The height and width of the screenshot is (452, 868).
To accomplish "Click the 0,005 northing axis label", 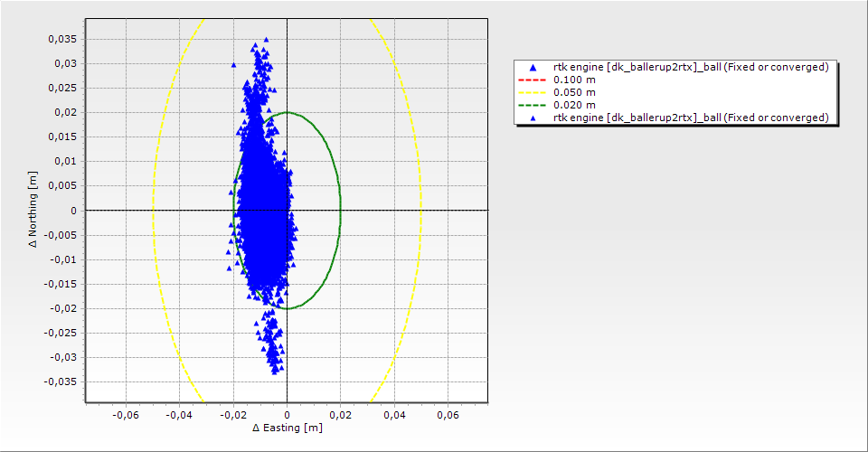I will [x=62, y=186].
